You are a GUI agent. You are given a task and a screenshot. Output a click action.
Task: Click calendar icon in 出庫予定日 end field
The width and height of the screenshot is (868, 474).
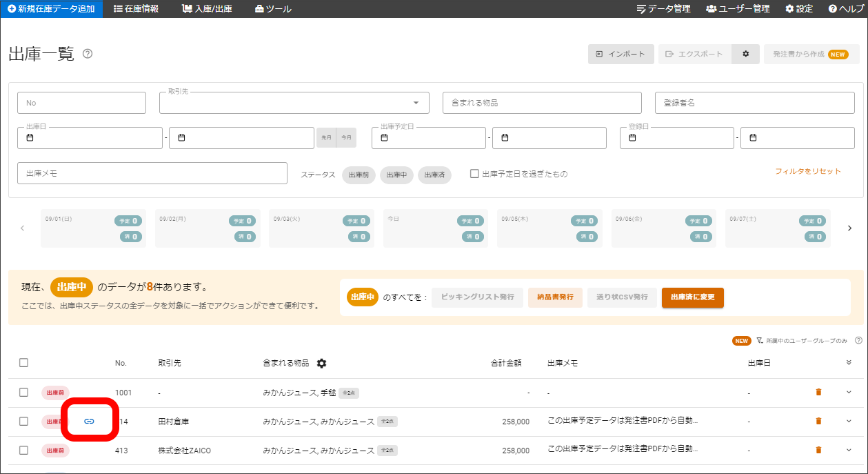click(505, 138)
